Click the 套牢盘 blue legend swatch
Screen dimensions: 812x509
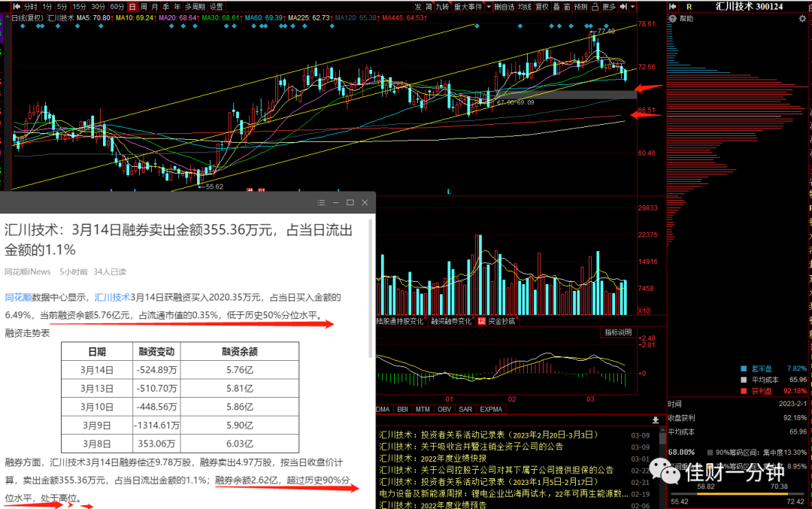[x=744, y=368]
